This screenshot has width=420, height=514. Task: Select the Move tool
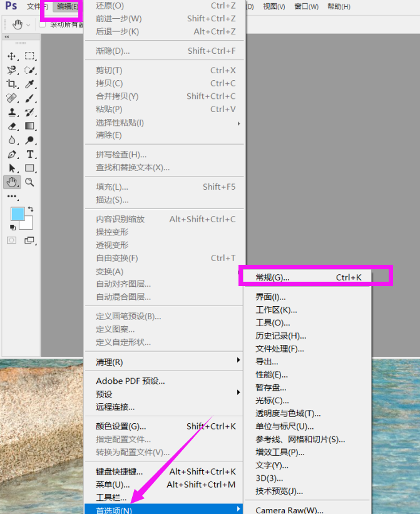[x=11, y=56]
